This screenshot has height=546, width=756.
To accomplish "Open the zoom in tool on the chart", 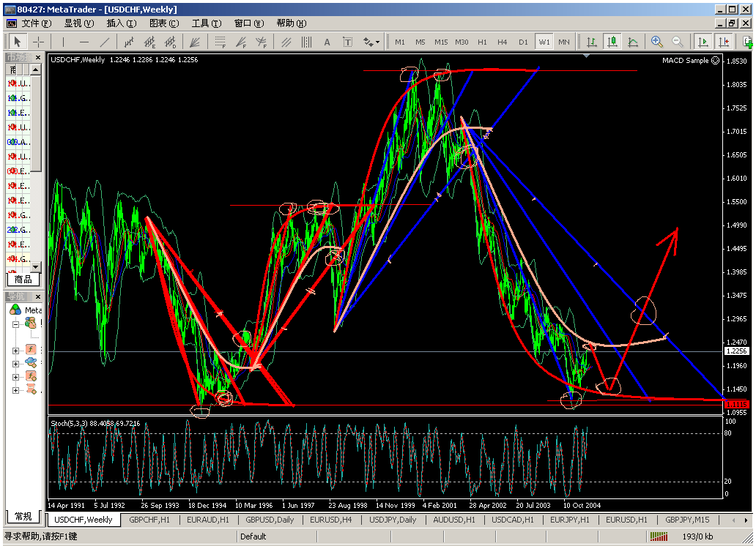I will pos(657,41).
